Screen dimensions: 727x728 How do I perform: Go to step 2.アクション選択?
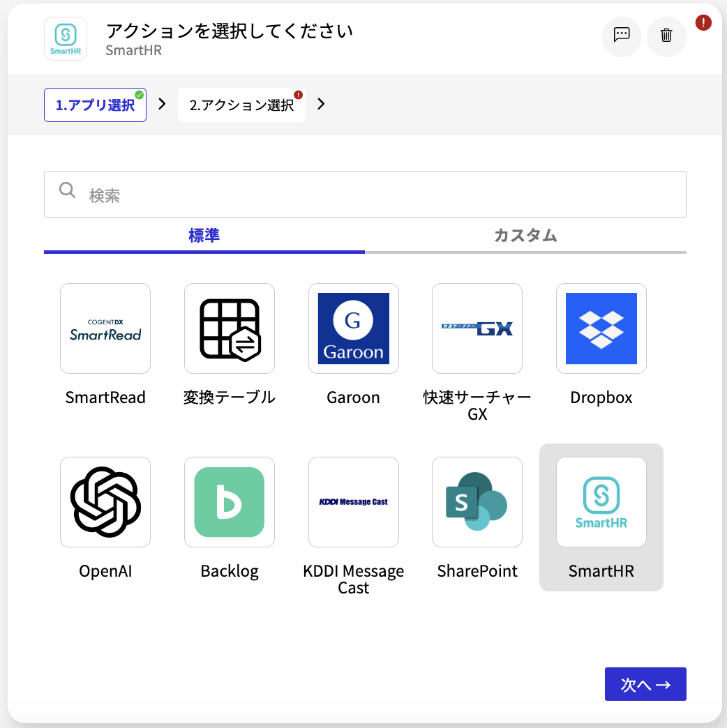point(241,105)
